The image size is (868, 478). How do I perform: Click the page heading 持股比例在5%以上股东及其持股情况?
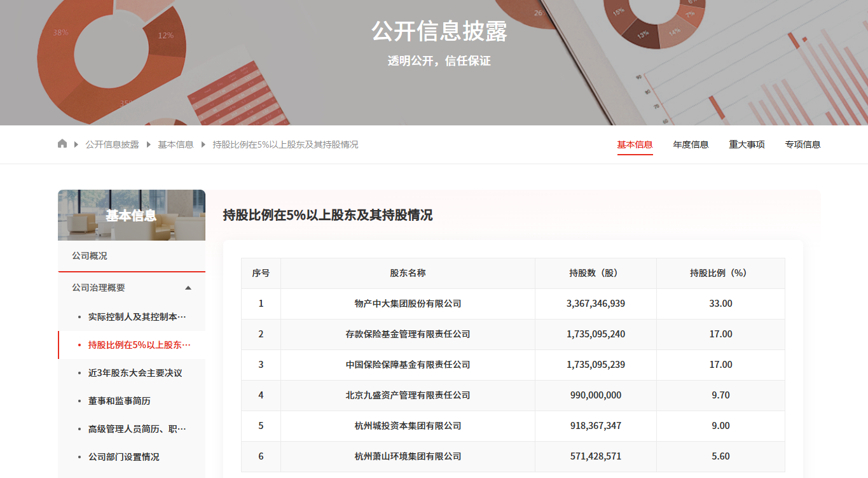(327, 215)
